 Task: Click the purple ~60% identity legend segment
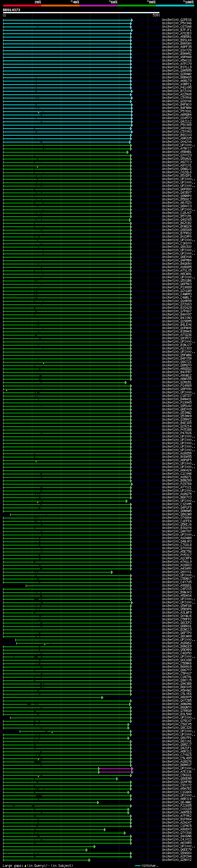pos(99,6)
